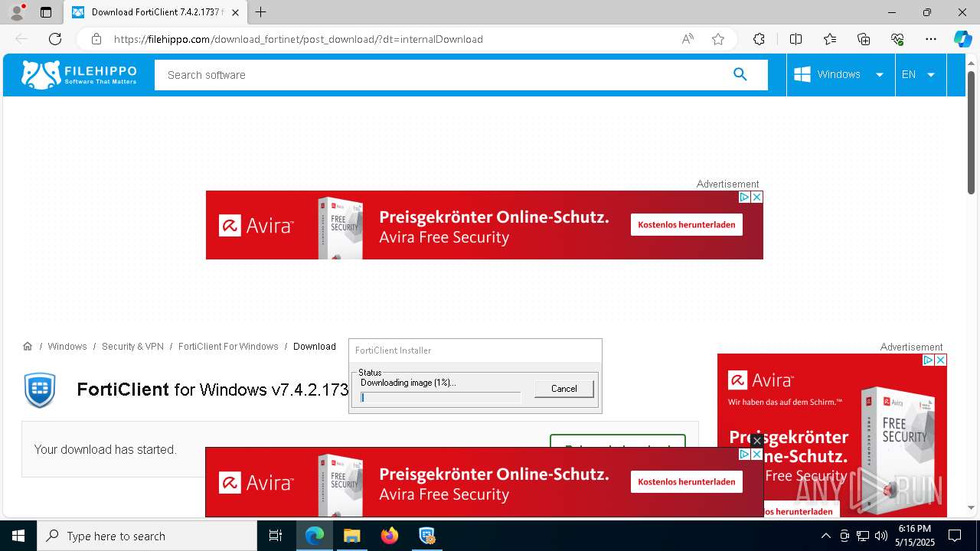Open browser Extensions icon
This screenshot has height=551, width=980.
[x=759, y=39]
